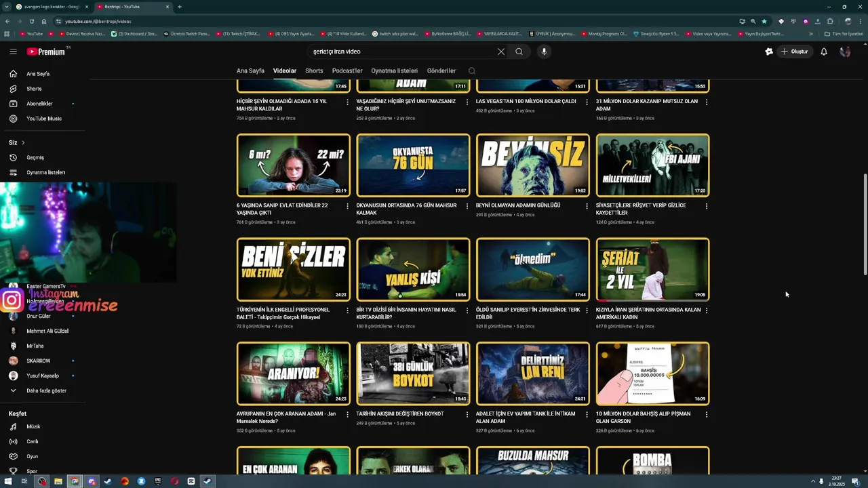
Task: Start voice search with the microphone icon
Action: point(544,52)
